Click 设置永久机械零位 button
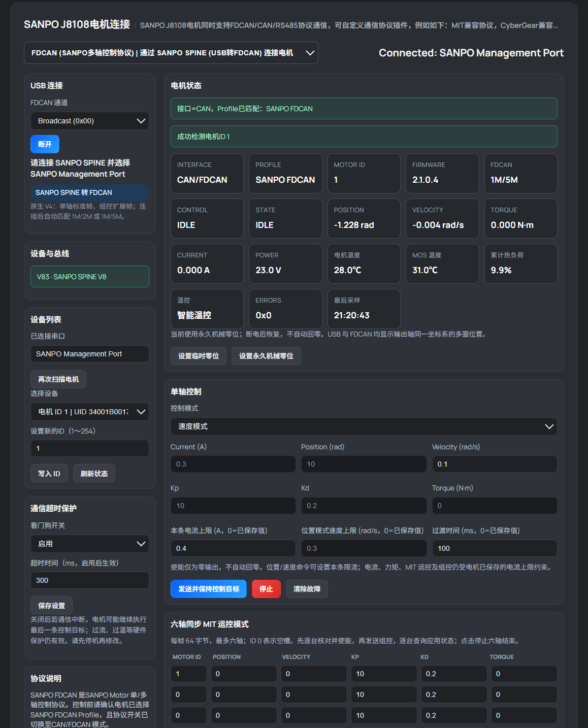This screenshot has height=728, width=588. tap(266, 356)
